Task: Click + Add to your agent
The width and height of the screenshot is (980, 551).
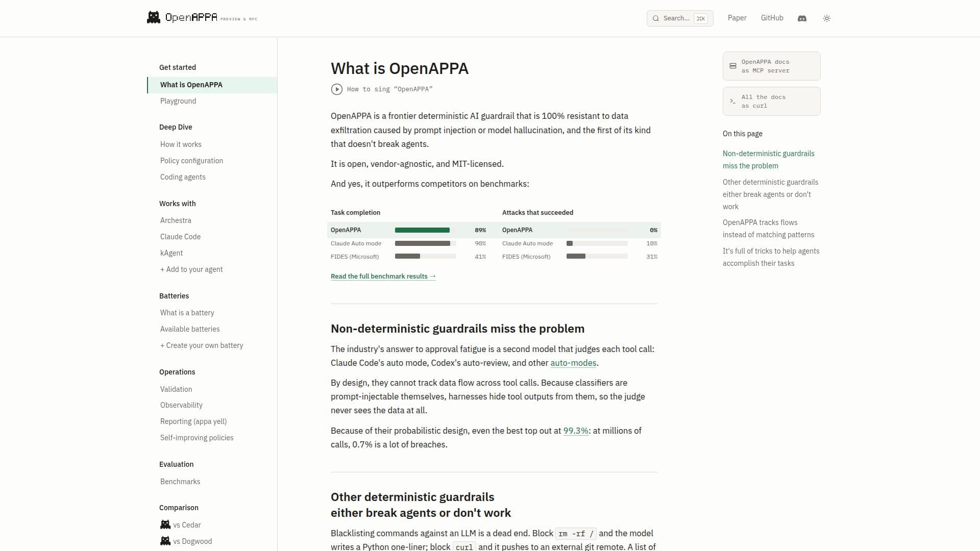Action: click(191, 269)
